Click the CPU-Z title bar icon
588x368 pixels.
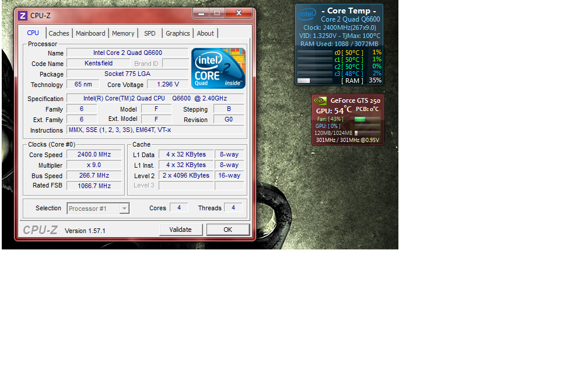click(23, 15)
